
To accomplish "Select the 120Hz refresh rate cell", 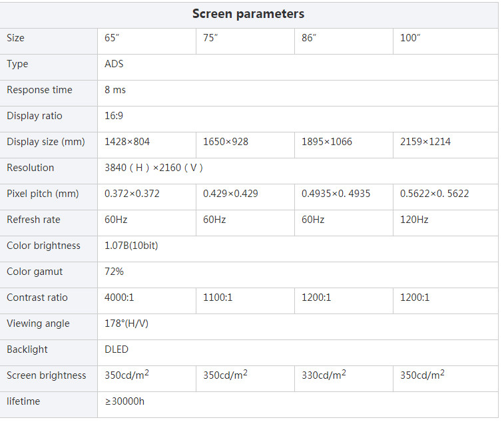I will click(414, 220).
